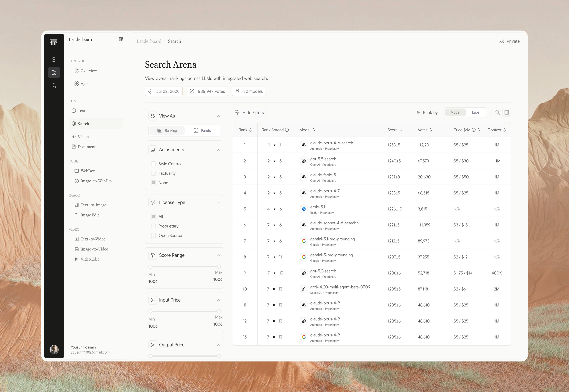The width and height of the screenshot is (569, 392).
Task: Switch view to Pareto
Action: [x=202, y=130]
